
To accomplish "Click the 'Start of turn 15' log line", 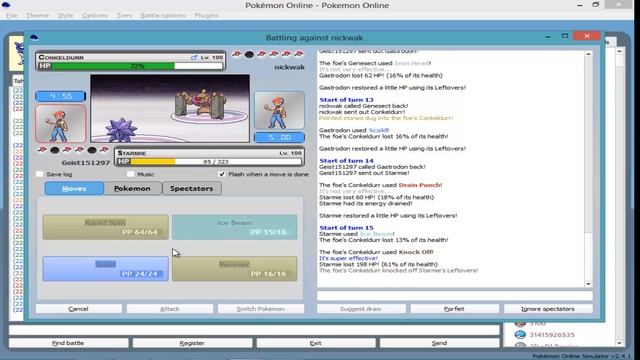I will (x=346, y=228).
